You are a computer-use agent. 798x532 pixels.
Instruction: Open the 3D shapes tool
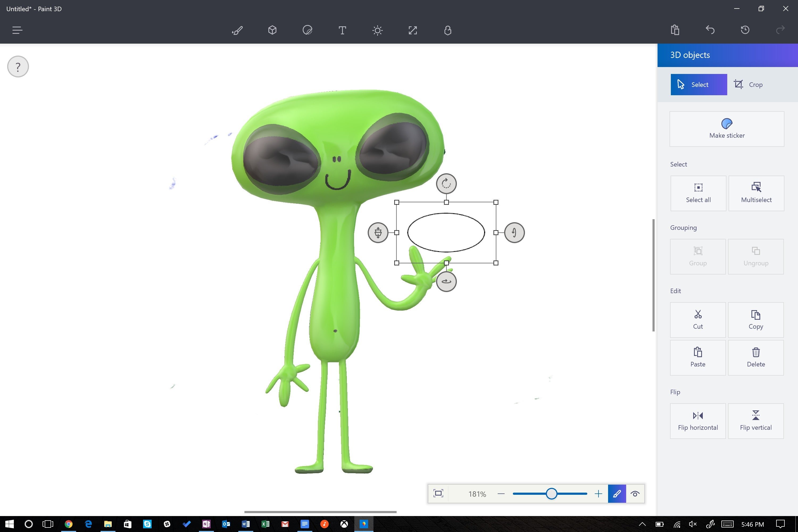(272, 31)
